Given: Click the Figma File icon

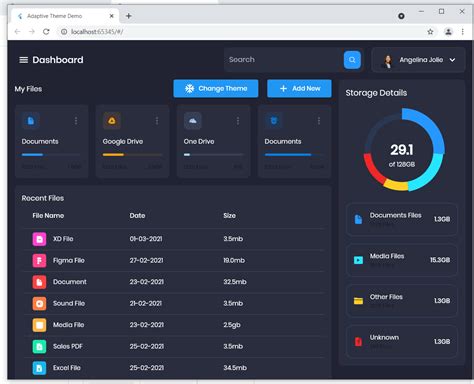Looking at the screenshot, I should tap(39, 261).
